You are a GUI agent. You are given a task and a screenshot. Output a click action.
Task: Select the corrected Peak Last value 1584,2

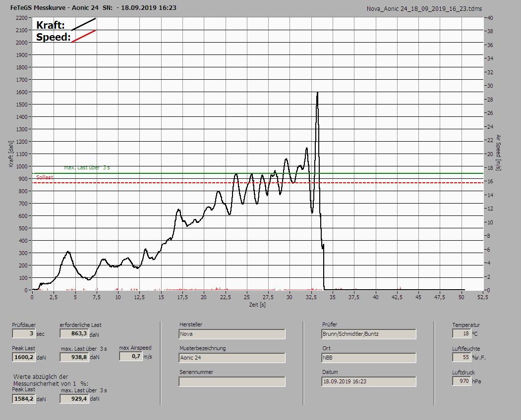(24, 399)
